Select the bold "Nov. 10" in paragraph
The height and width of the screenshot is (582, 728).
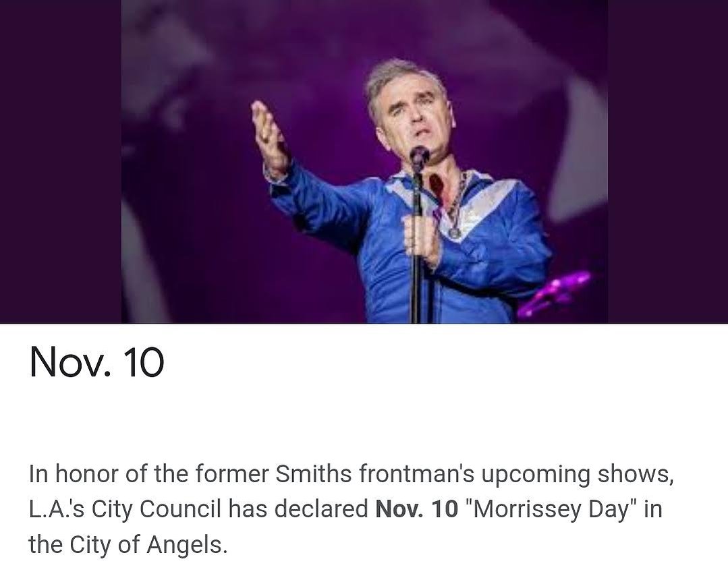point(416,509)
